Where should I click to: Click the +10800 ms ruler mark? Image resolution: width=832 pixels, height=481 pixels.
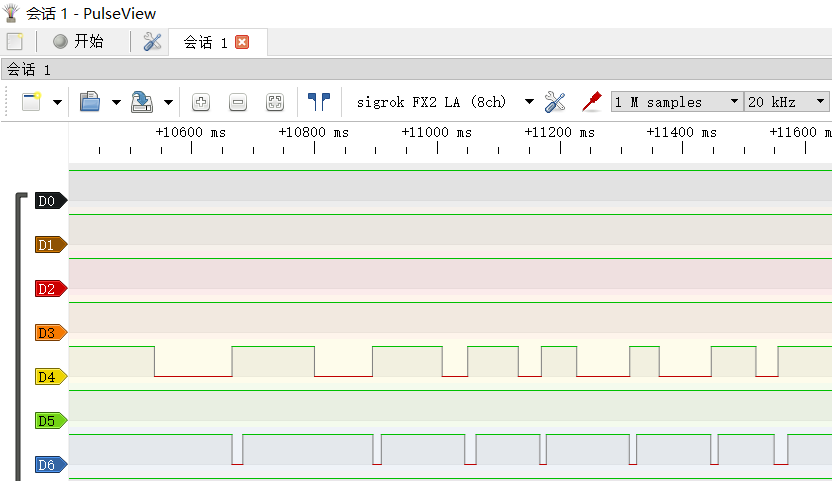pos(314,132)
